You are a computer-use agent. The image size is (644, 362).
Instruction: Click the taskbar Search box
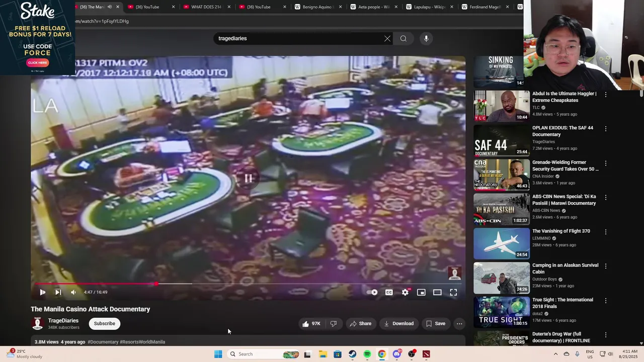(x=264, y=354)
